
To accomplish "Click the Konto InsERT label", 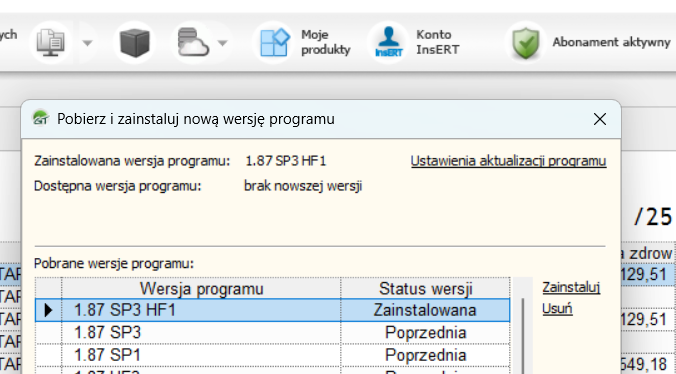I will (437, 42).
